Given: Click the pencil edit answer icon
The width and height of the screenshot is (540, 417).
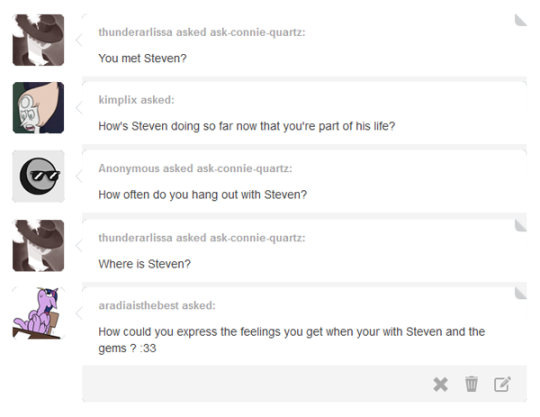Looking at the screenshot, I should [x=502, y=384].
